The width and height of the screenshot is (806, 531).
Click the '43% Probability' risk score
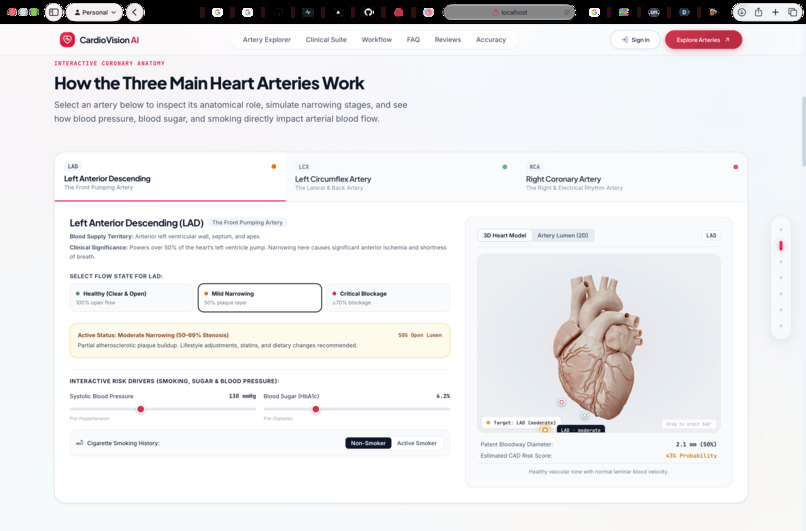coord(691,455)
